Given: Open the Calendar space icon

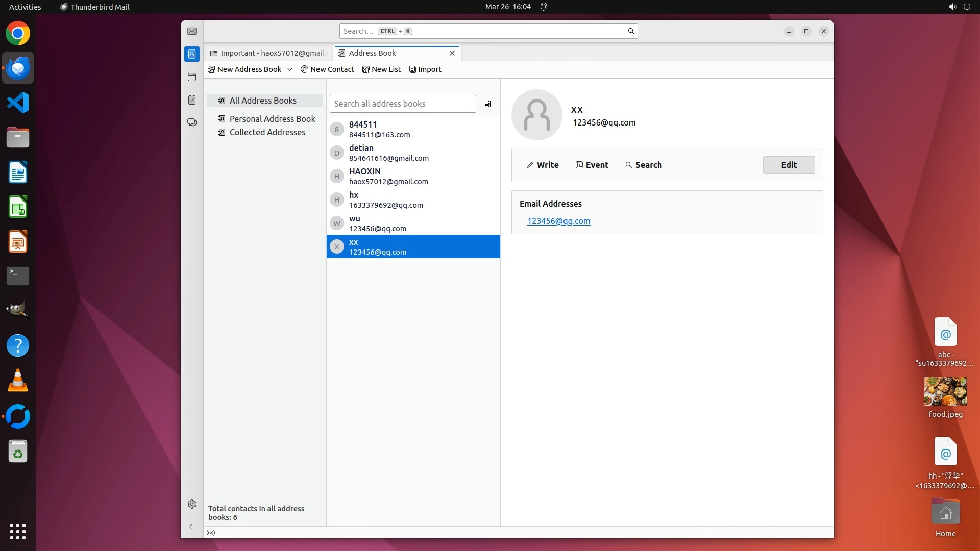Looking at the screenshot, I should pyautogui.click(x=192, y=77).
